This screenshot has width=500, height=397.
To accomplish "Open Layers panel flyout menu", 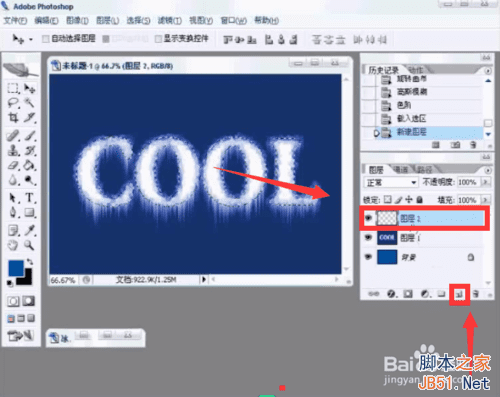I will tap(488, 170).
